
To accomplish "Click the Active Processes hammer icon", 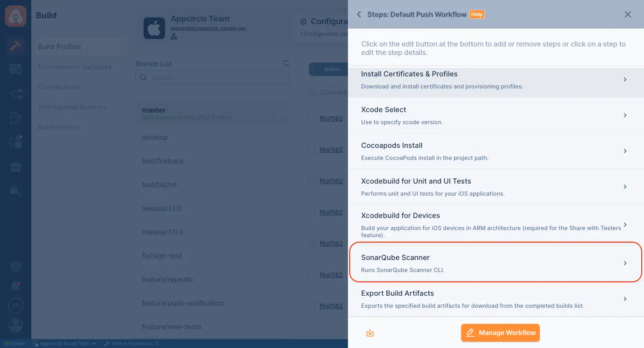I will coord(107,344).
